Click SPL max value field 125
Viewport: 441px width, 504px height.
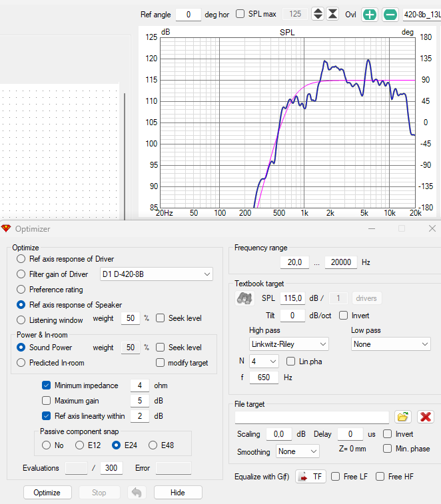pos(295,14)
